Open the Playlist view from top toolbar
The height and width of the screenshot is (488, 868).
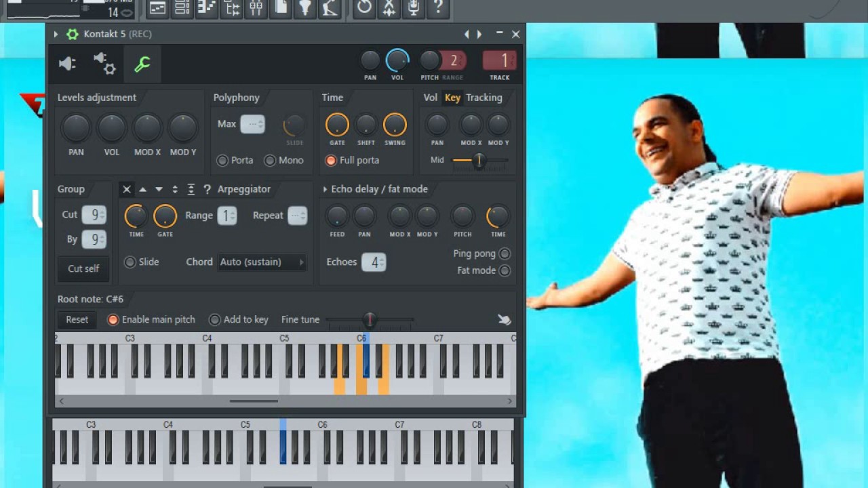(157, 8)
